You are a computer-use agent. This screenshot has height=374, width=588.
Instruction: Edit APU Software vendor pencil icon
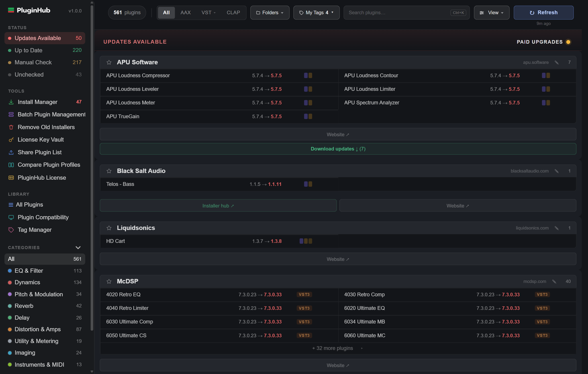[x=557, y=63]
